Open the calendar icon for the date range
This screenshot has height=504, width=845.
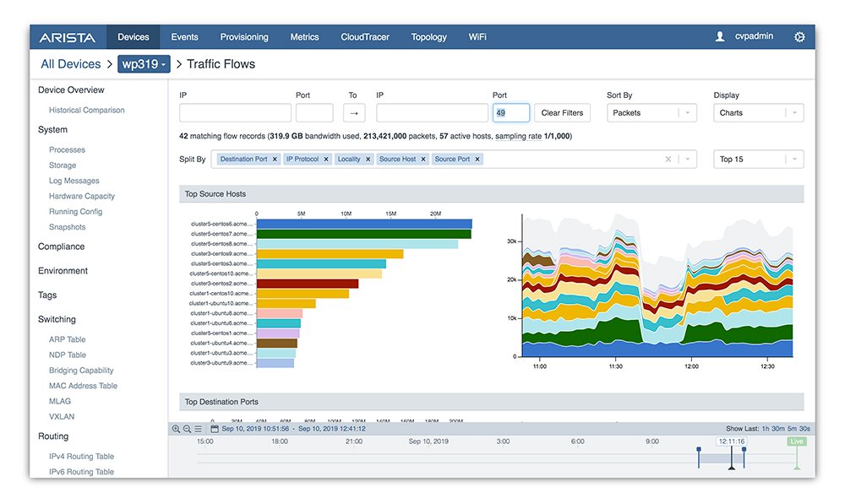(x=215, y=429)
